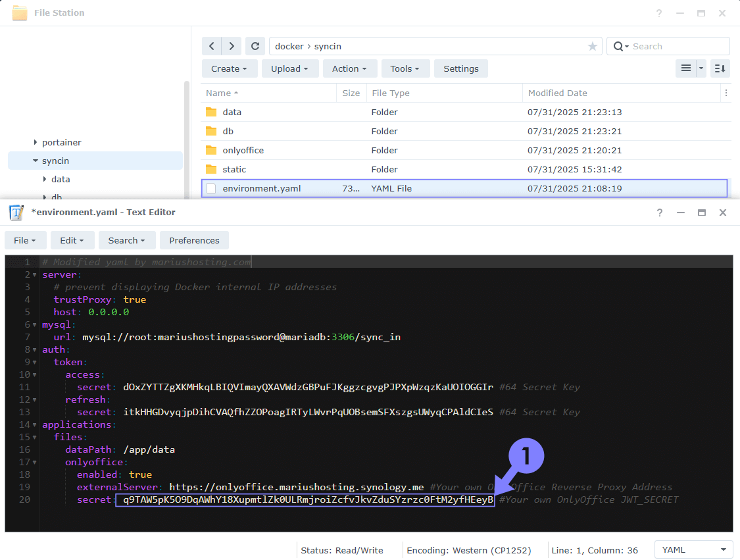Click the File Station app icon
Viewport: 740px width, 560px height.
(19, 13)
